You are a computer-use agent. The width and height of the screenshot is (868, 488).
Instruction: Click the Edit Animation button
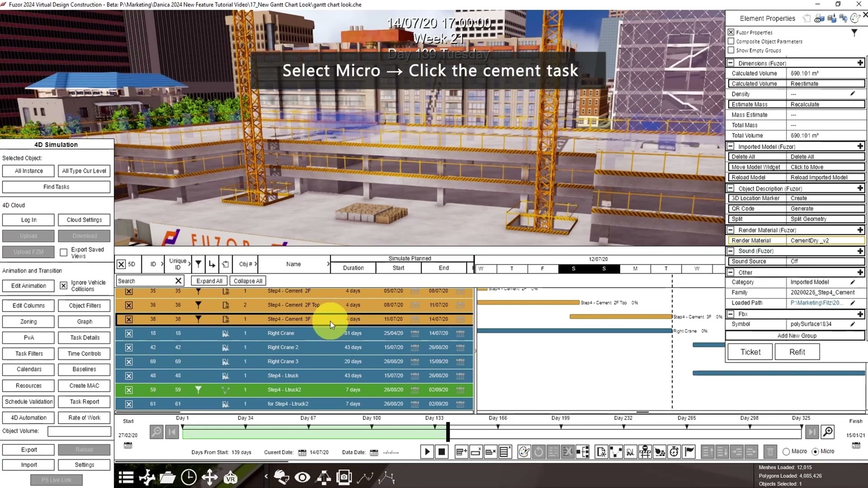(28, 286)
